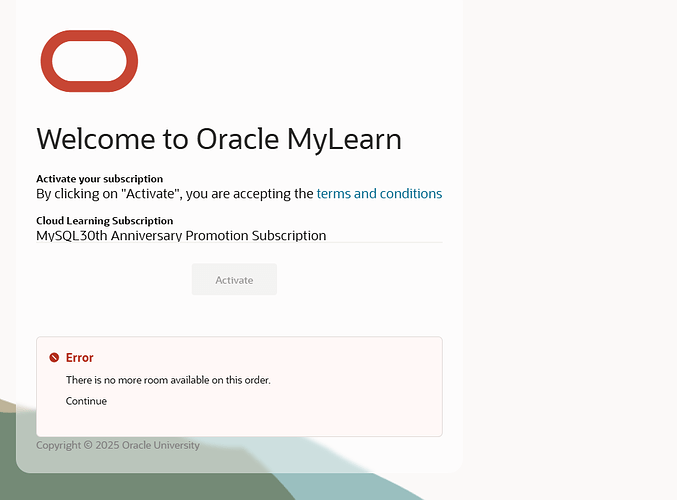The width and height of the screenshot is (677, 500).
Task: Select the 'Welcome to Oracle MyLearn' heading
Action: 219,139
